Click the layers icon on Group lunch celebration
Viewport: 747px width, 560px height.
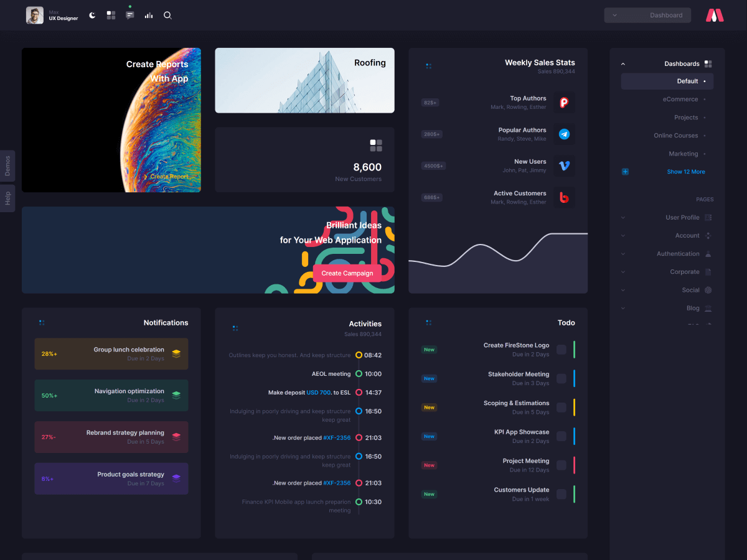point(176,353)
